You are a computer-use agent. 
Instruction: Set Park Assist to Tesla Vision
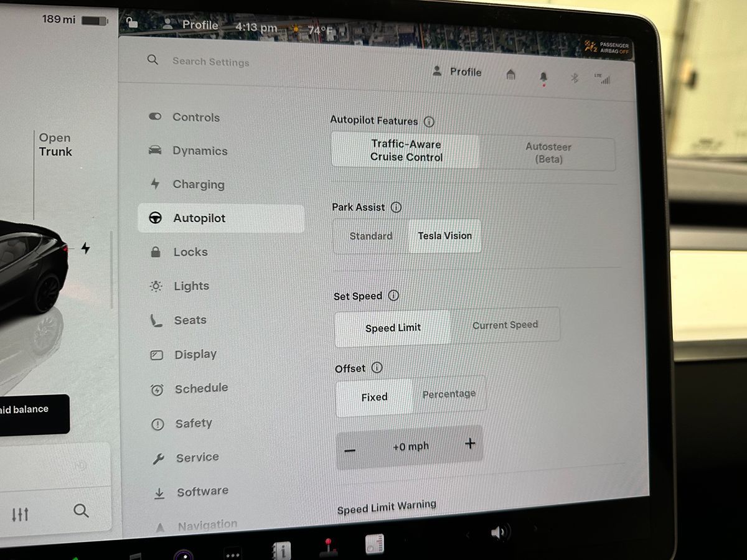click(x=444, y=236)
